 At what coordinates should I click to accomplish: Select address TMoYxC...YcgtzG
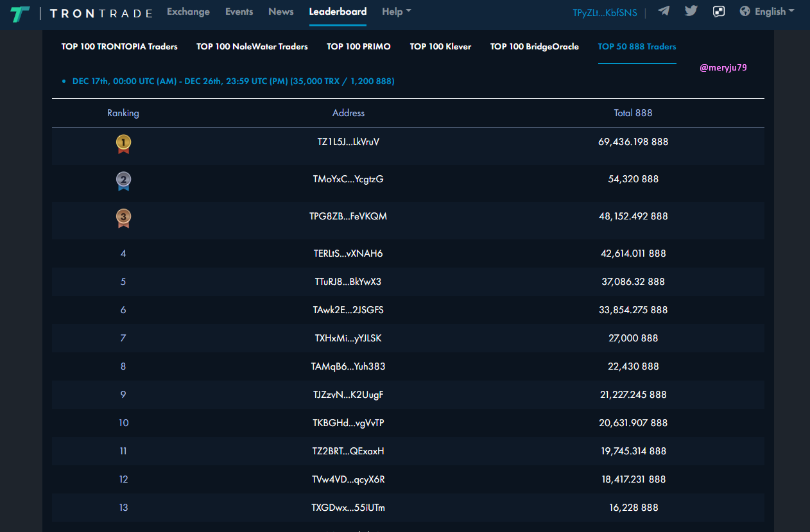[349, 179]
